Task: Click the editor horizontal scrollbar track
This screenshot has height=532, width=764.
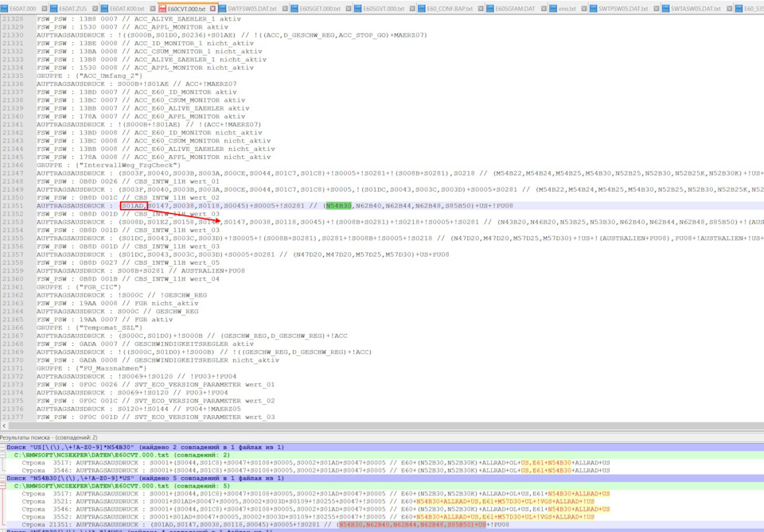Action: pyautogui.click(x=386, y=426)
